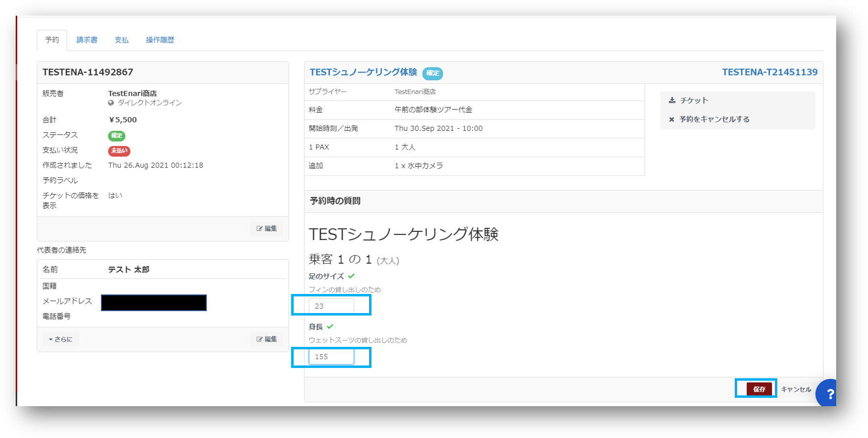Click the 身長 field containing 155
The height and width of the screenshot is (438, 868).
click(x=331, y=357)
